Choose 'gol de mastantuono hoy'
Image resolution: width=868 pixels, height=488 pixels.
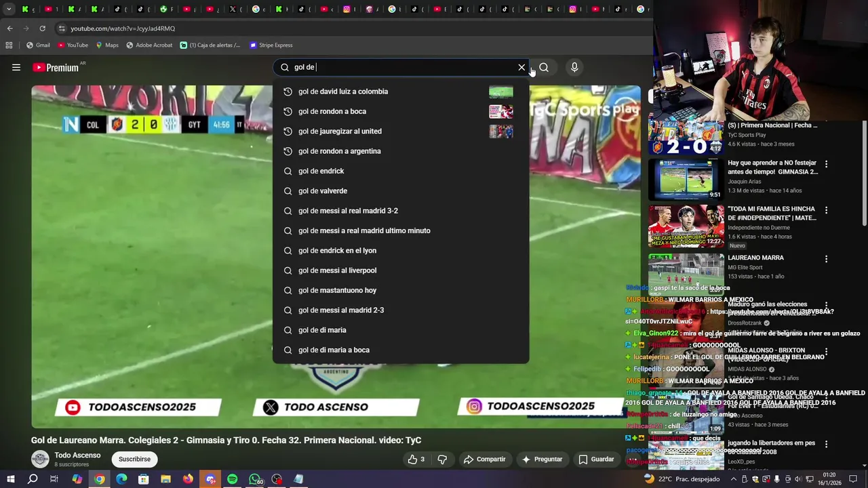(400, 290)
